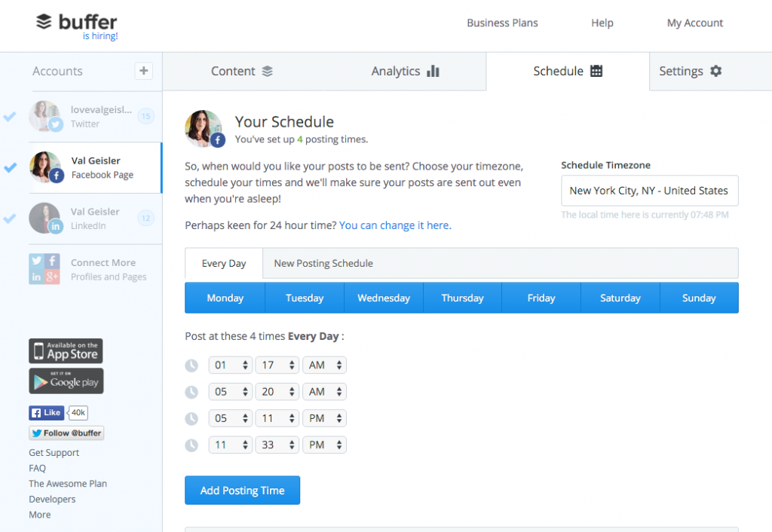This screenshot has height=532, width=772.
Task: Toggle Tuesday in the posting schedule
Action: coord(305,298)
